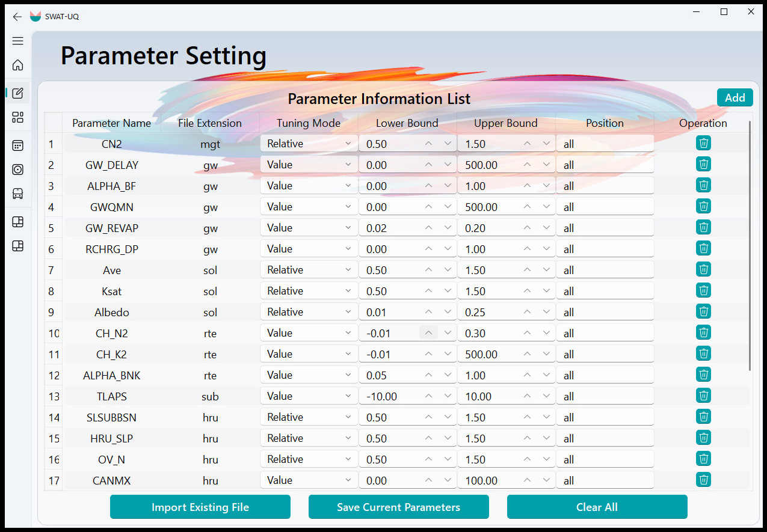Open Tuning Mode dropdown for HRU_SLP

(309, 438)
